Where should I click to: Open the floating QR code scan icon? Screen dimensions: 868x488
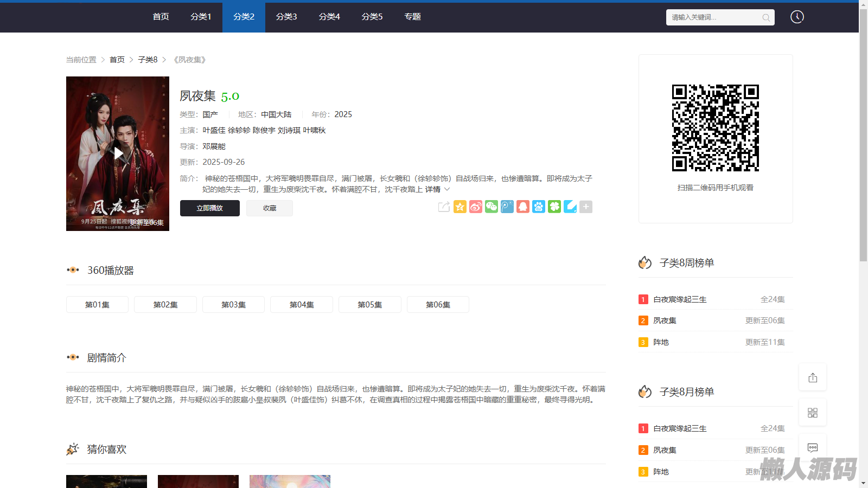tap(813, 413)
